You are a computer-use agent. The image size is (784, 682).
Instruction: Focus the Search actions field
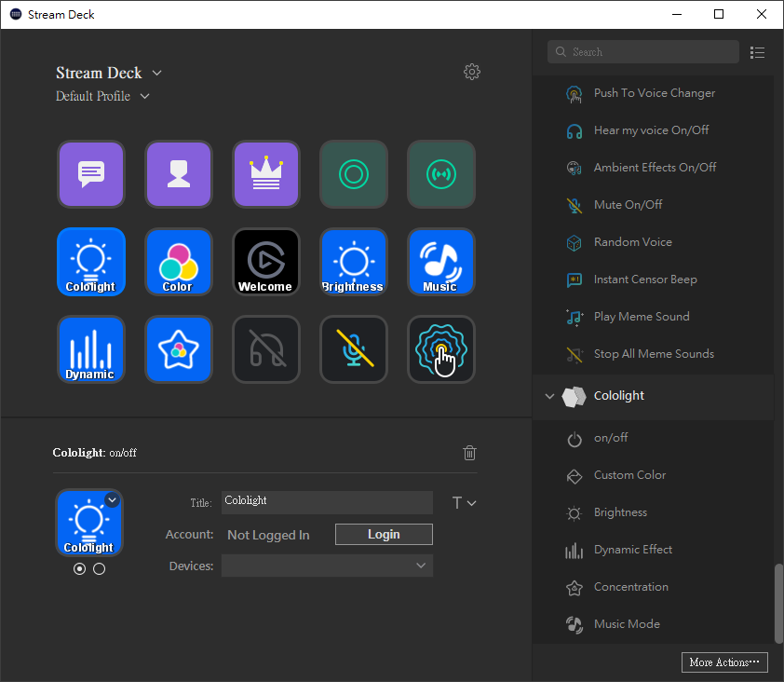[643, 52]
